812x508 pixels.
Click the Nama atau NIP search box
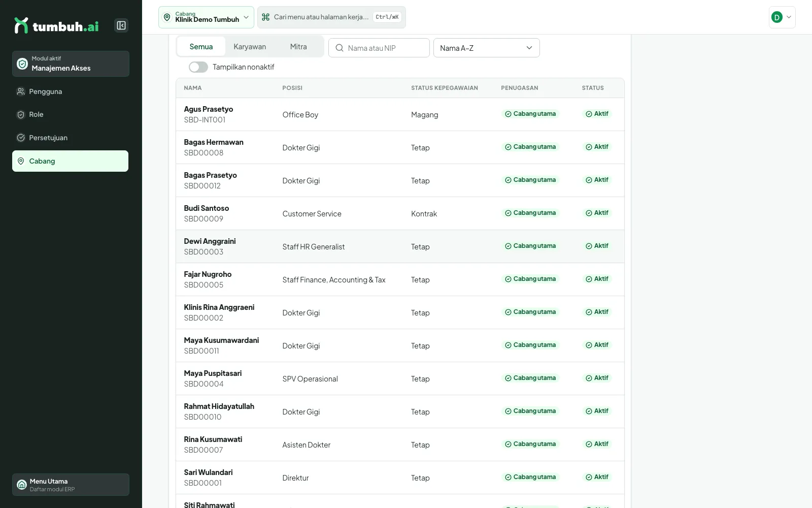point(379,48)
